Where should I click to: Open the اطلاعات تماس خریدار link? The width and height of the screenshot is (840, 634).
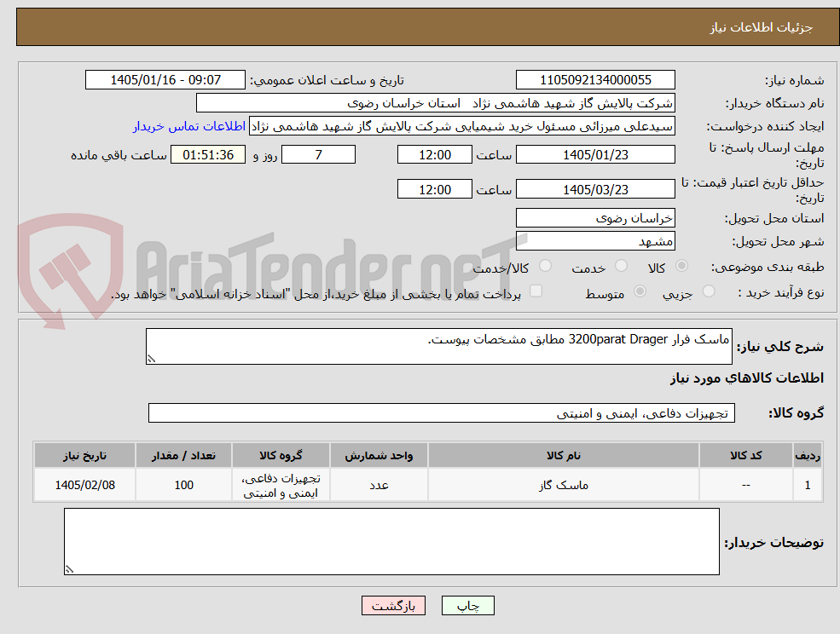[x=189, y=126]
